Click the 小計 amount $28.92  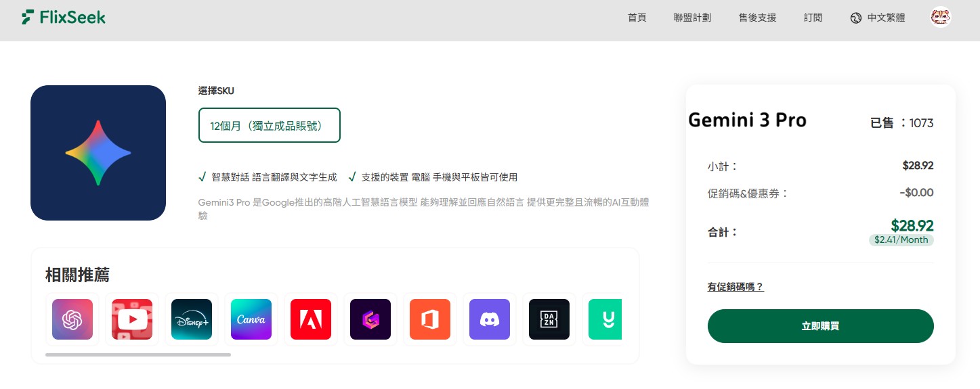tap(918, 165)
